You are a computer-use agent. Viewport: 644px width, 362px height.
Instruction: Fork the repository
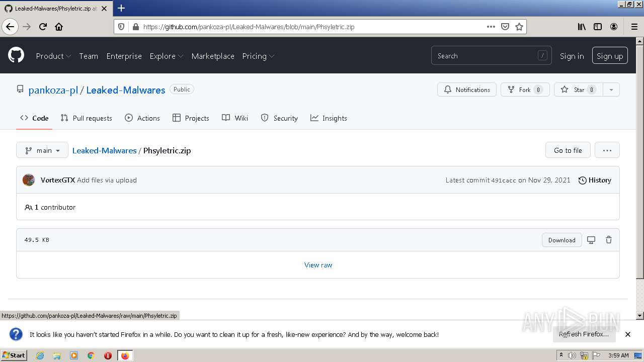point(525,89)
